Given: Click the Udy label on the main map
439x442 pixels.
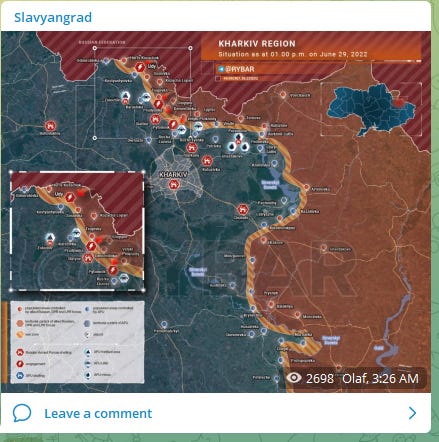Looking at the screenshot, I should tap(152, 67).
